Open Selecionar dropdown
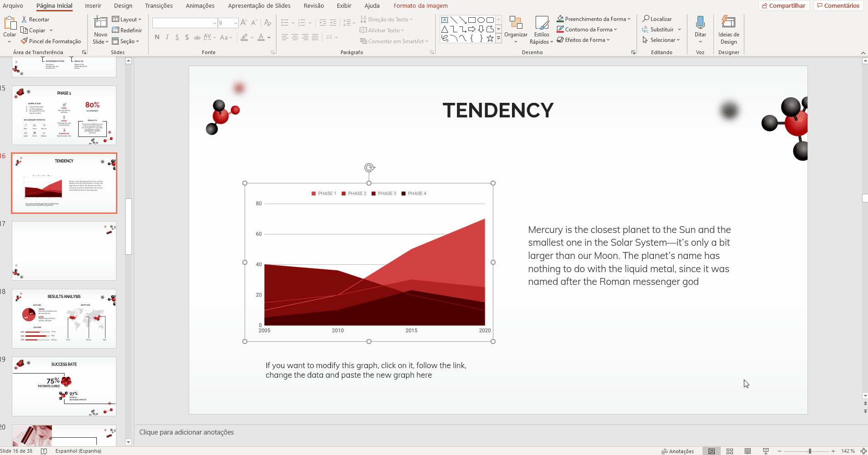The width and height of the screenshot is (868, 455). pyautogui.click(x=661, y=40)
